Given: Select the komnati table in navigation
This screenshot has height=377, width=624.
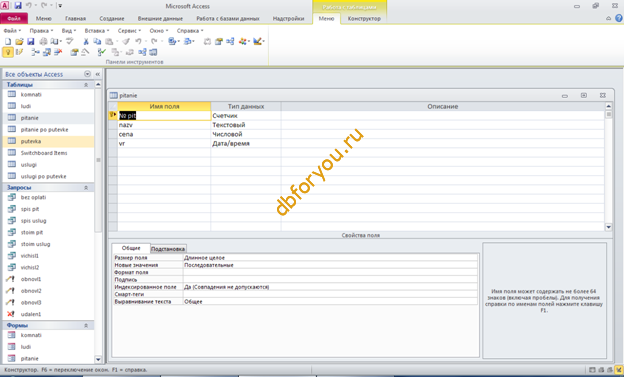Looking at the screenshot, I should (x=48, y=94).
